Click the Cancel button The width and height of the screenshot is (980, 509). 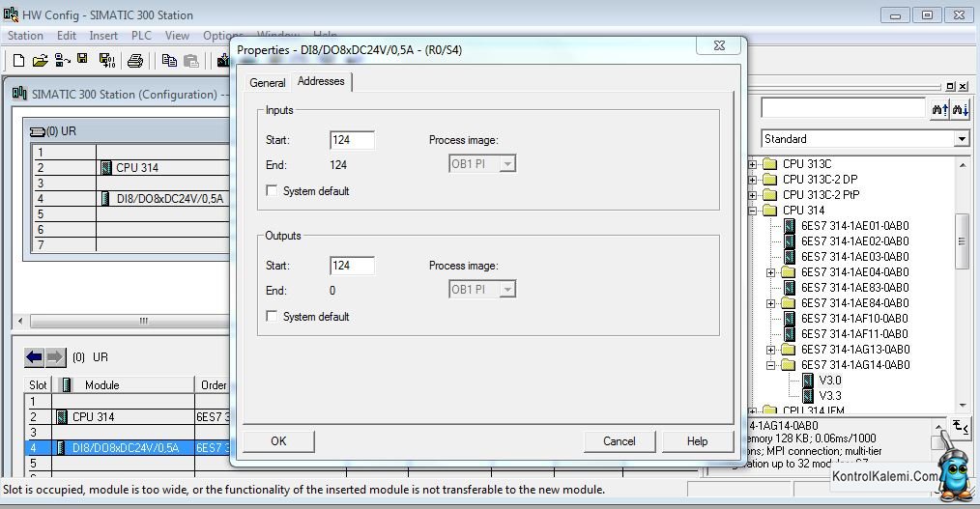click(620, 441)
